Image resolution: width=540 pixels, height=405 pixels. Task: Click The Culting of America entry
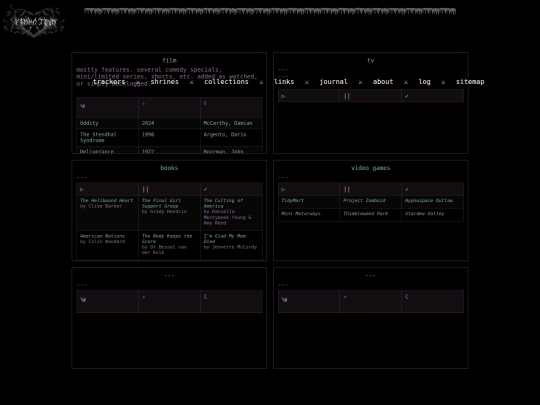click(227, 211)
